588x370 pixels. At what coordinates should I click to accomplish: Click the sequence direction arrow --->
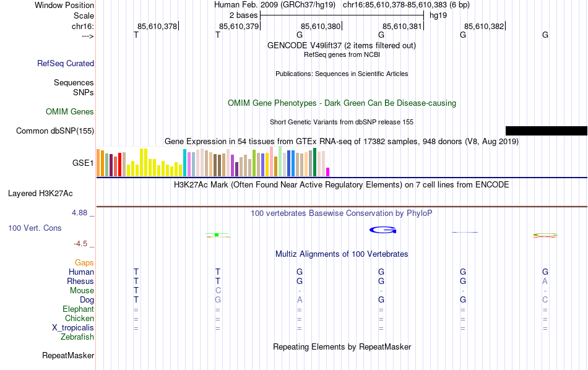[87, 36]
